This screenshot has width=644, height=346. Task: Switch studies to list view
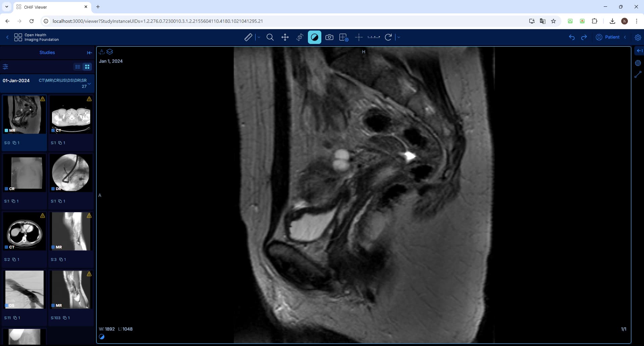click(x=78, y=67)
